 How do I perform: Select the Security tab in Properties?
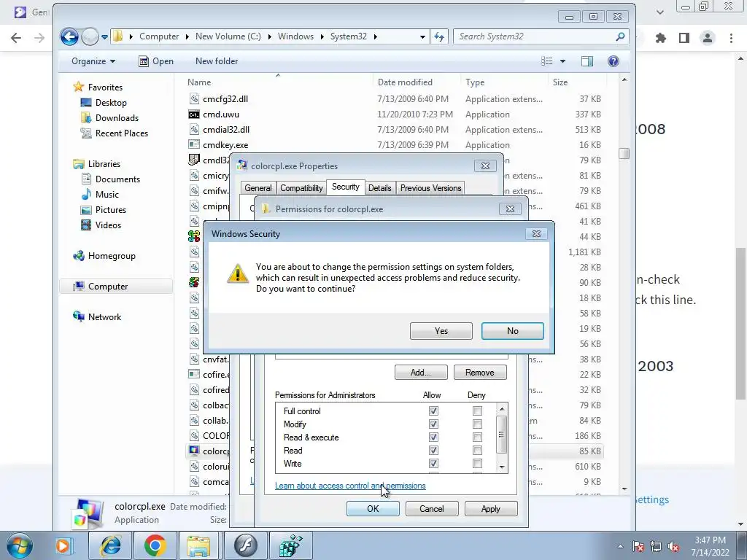(345, 187)
